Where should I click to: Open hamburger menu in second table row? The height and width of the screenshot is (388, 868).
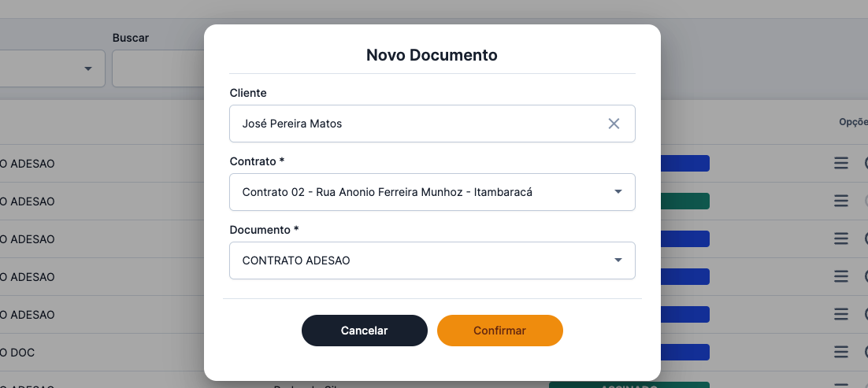pyautogui.click(x=841, y=201)
